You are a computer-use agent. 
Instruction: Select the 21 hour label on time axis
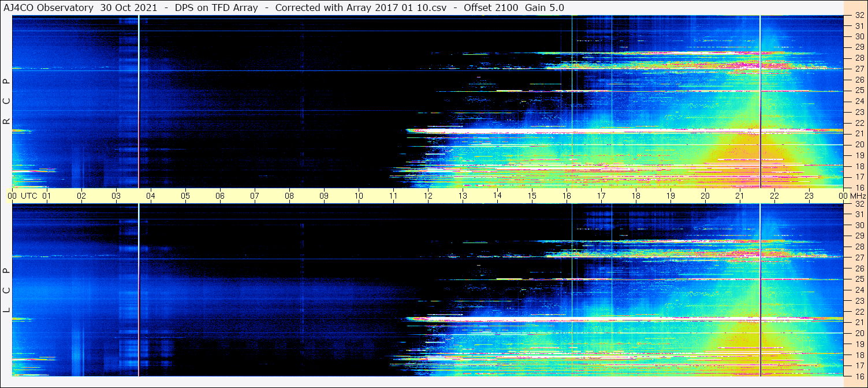[x=740, y=196]
